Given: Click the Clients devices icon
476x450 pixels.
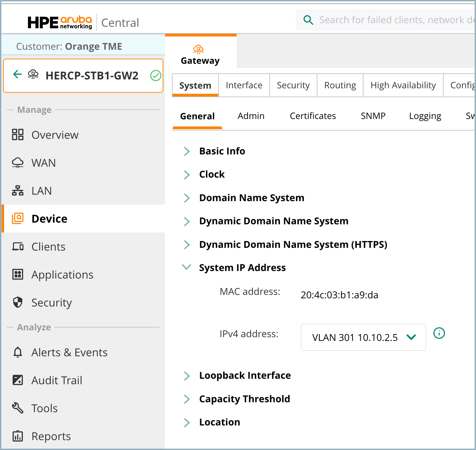Looking at the screenshot, I should pyautogui.click(x=18, y=246).
